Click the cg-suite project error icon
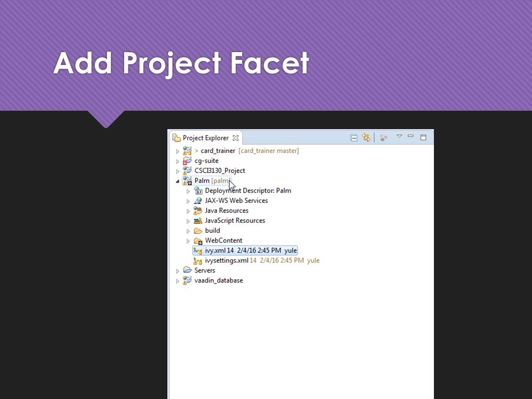532x399 pixels. 187,161
